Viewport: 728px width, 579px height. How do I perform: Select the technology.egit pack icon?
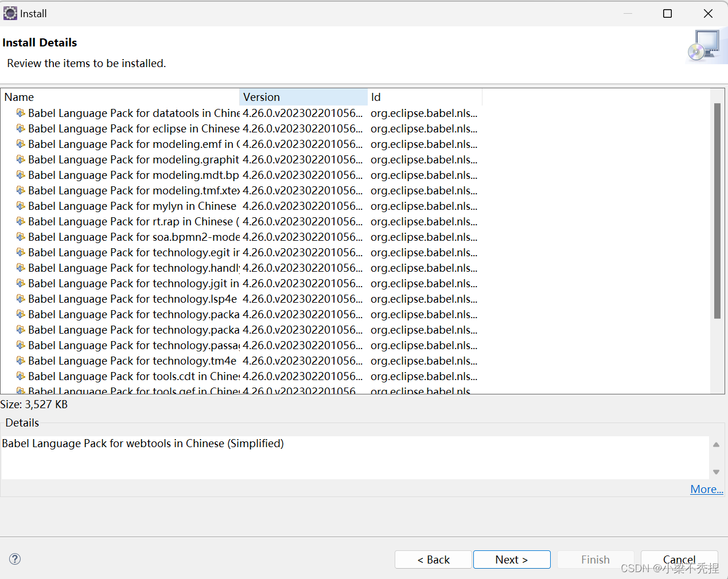coord(21,252)
